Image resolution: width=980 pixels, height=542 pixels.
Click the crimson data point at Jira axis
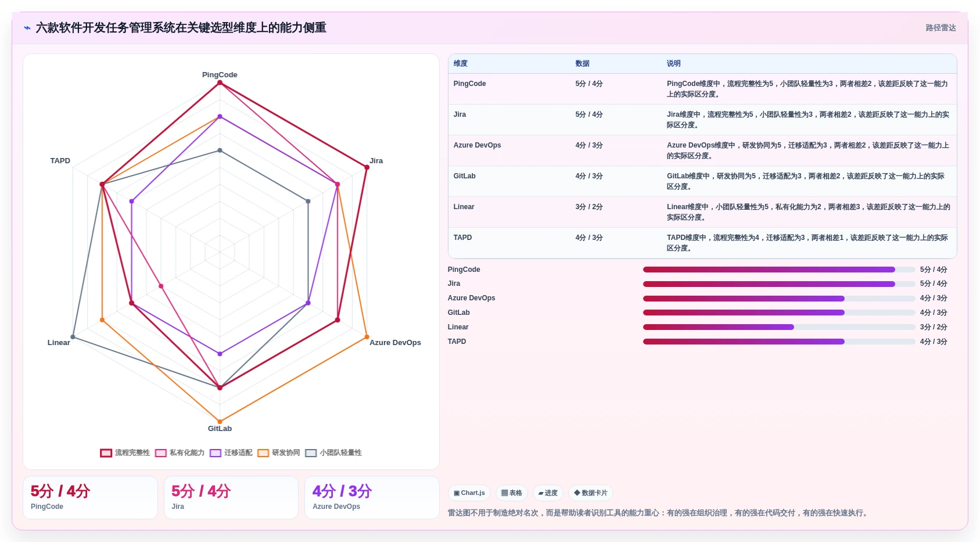coord(367,167)
